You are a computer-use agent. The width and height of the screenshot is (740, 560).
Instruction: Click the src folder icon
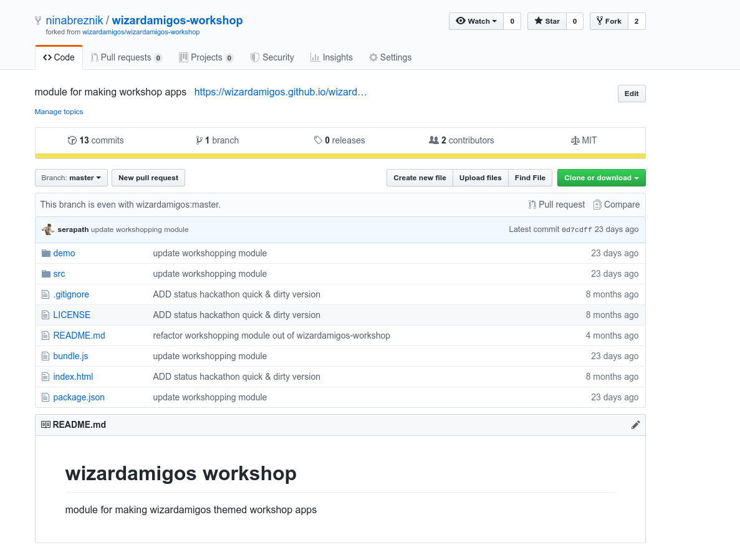(46, 274)
